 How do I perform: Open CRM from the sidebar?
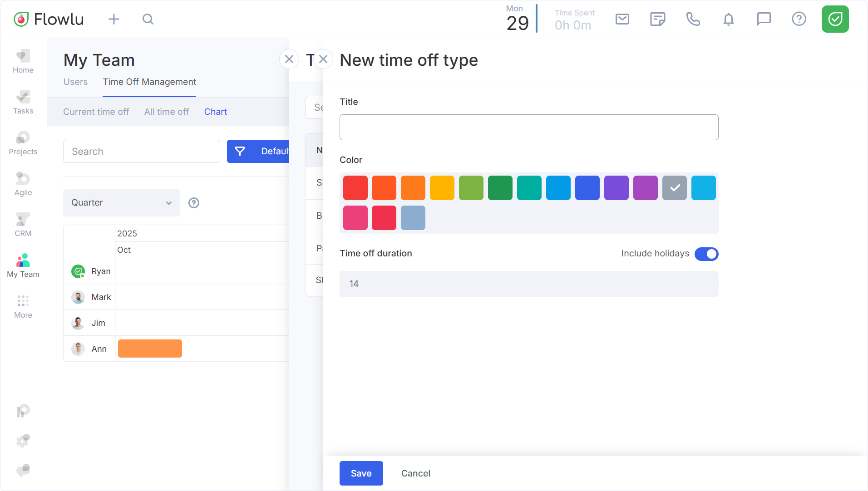tap(23, 225)
